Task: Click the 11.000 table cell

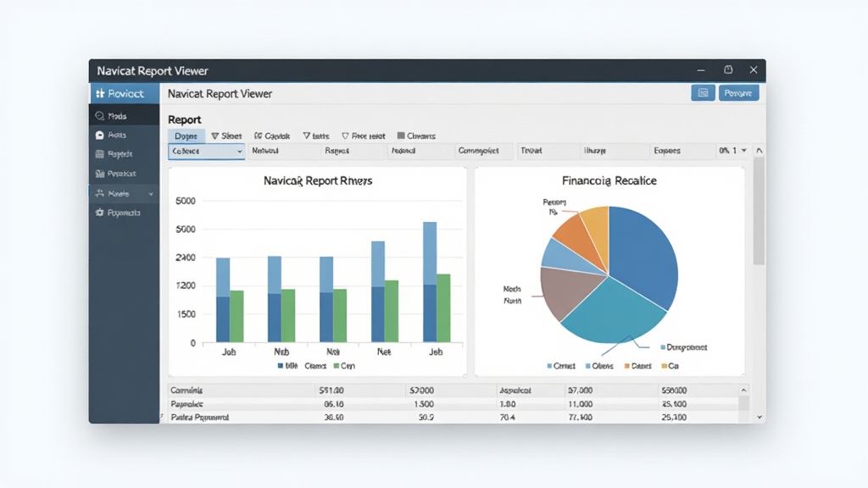Action: click(580, 404)
